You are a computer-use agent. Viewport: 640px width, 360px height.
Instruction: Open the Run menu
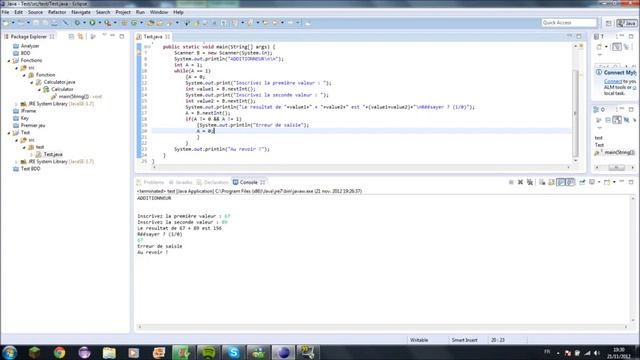(x=140, y=12)
